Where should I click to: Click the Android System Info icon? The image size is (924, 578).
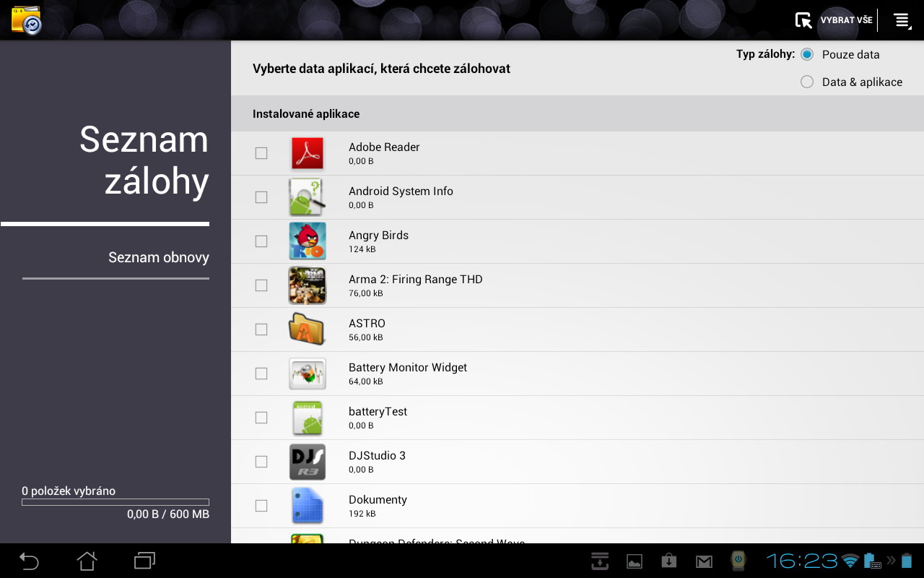308,197
